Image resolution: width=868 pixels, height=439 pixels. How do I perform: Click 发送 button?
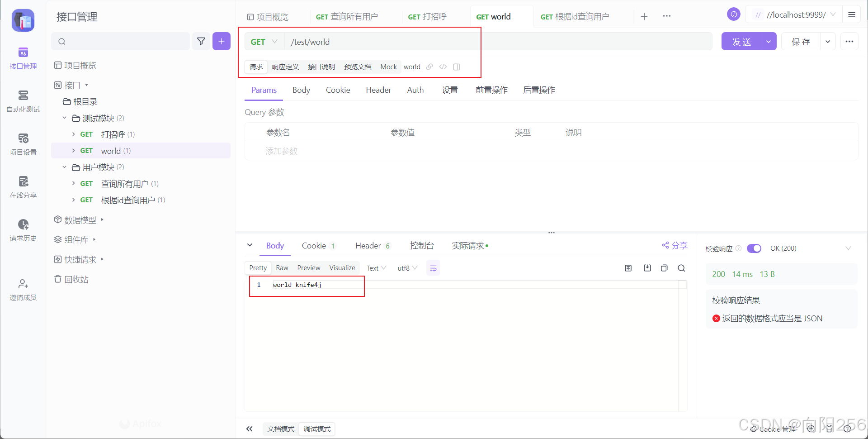741,42
